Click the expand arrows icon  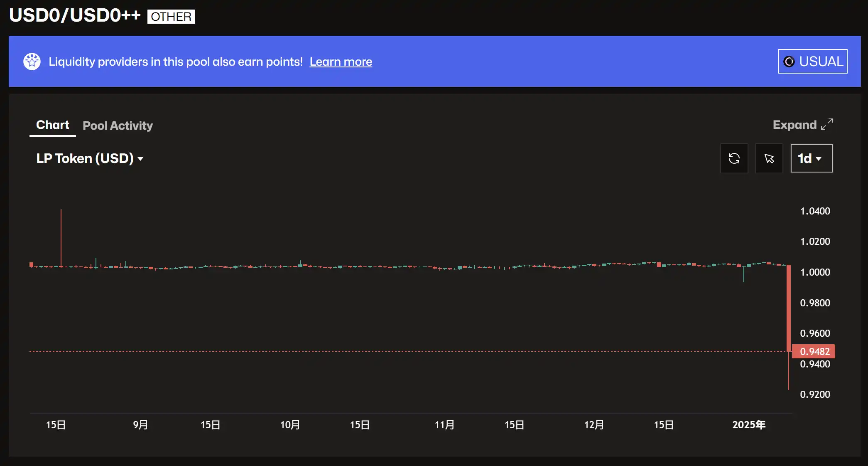(827, 124)
